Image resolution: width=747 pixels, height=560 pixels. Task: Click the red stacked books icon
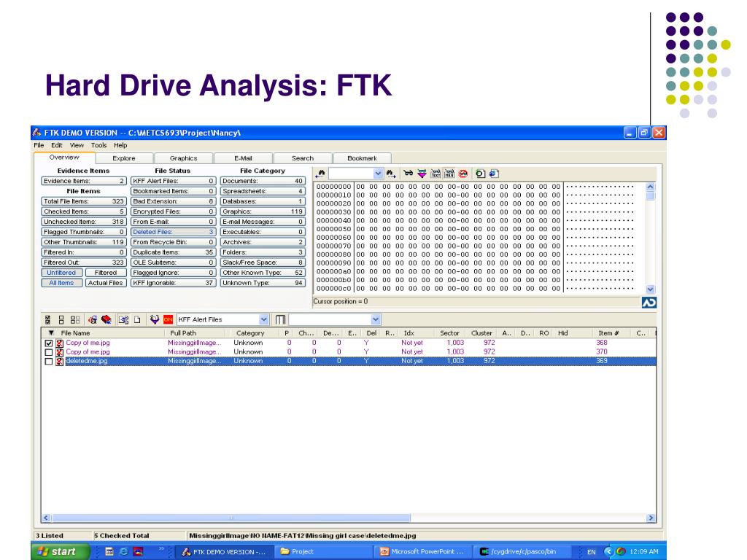(x=107, y=319)
